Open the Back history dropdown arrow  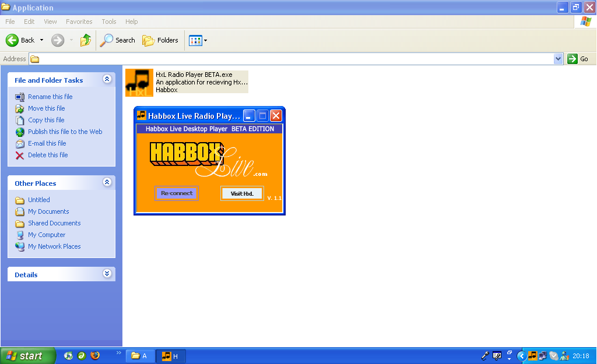coord(41,40)
